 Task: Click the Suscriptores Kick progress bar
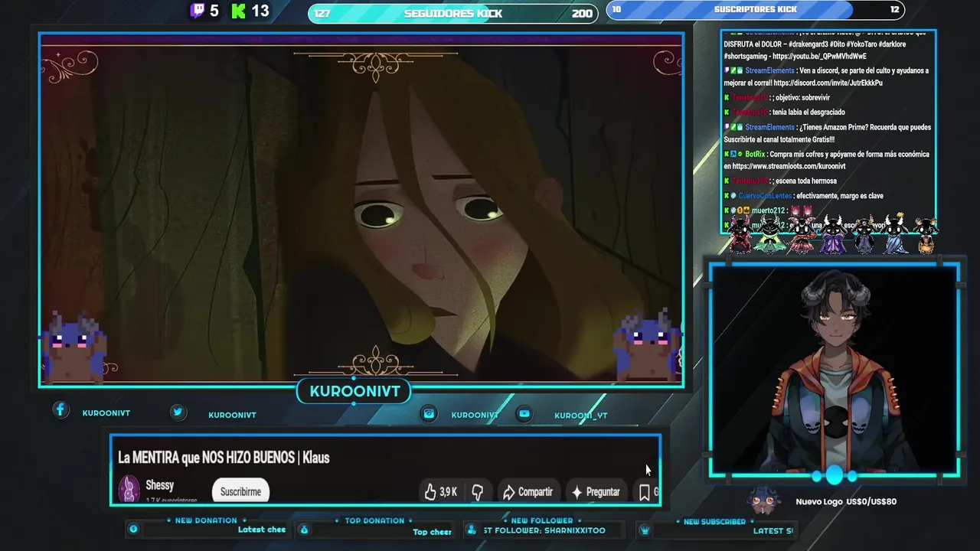click(756, 10)
